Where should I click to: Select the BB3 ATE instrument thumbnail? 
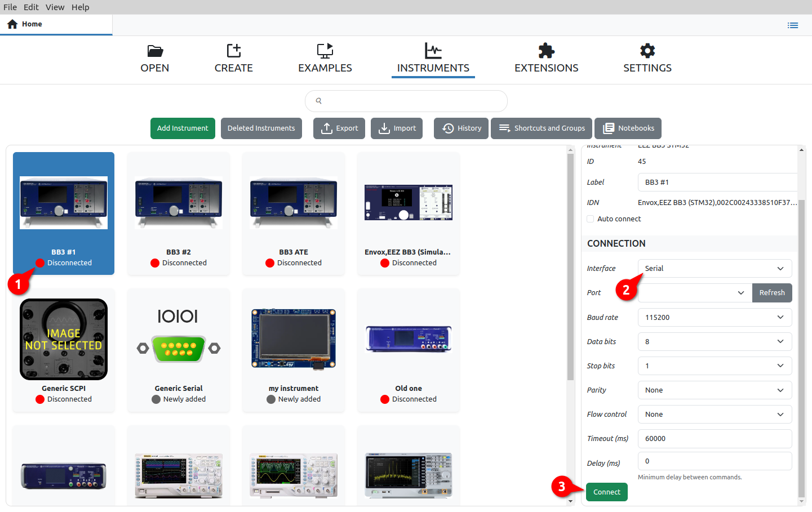click(x=294, y=203)
